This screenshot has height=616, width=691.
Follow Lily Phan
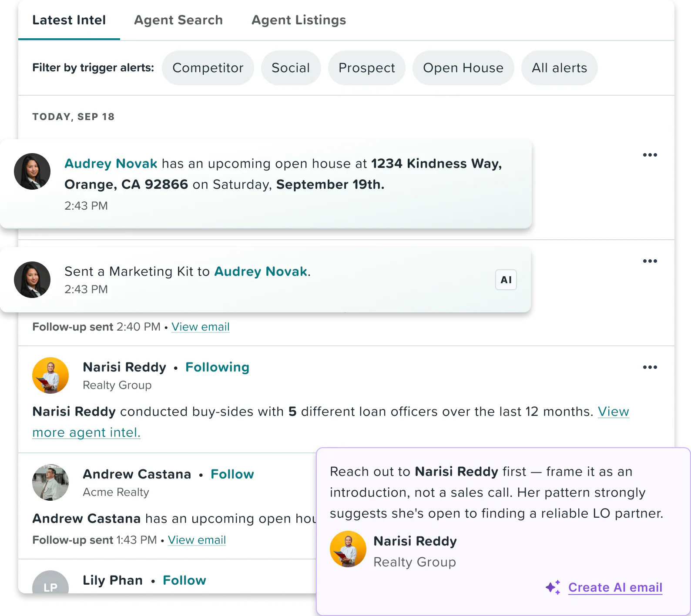click(x=184, y=580)
